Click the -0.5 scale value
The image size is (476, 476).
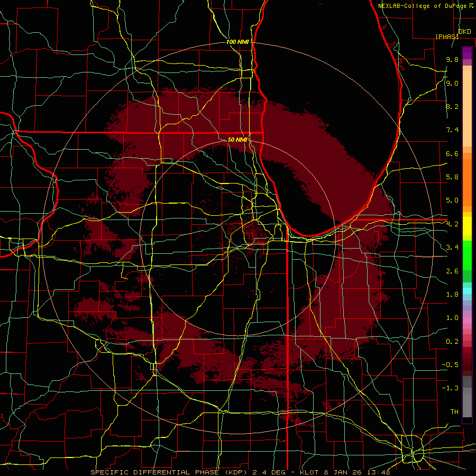click(x=450, y=365)
